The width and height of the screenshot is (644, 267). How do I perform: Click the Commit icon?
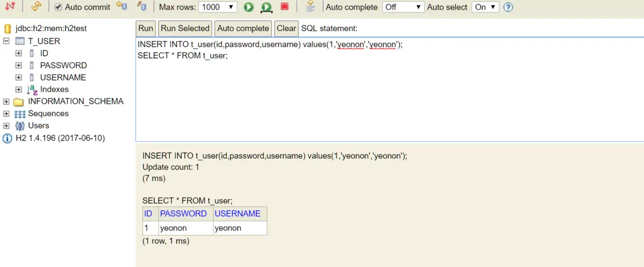[142, 6]
